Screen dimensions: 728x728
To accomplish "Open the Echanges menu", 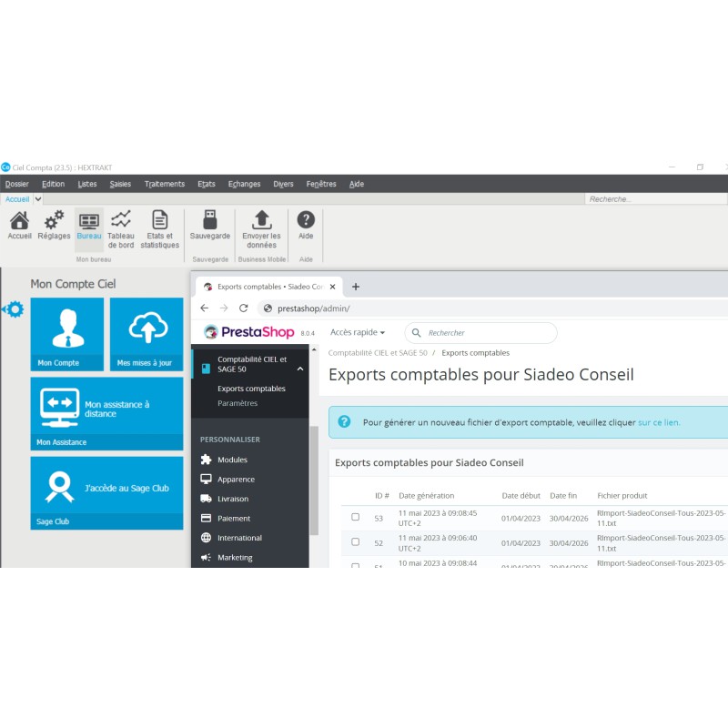I will (x=244, y=184).
